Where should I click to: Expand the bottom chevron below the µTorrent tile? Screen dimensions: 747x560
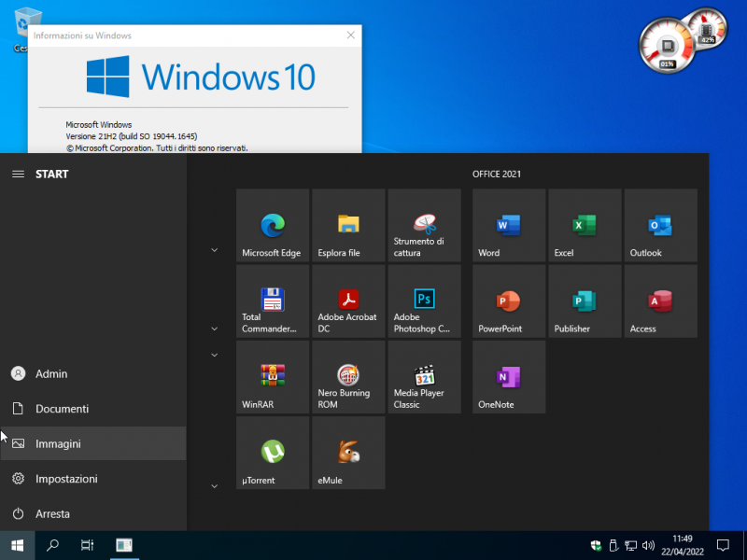(x=214, y=485)
